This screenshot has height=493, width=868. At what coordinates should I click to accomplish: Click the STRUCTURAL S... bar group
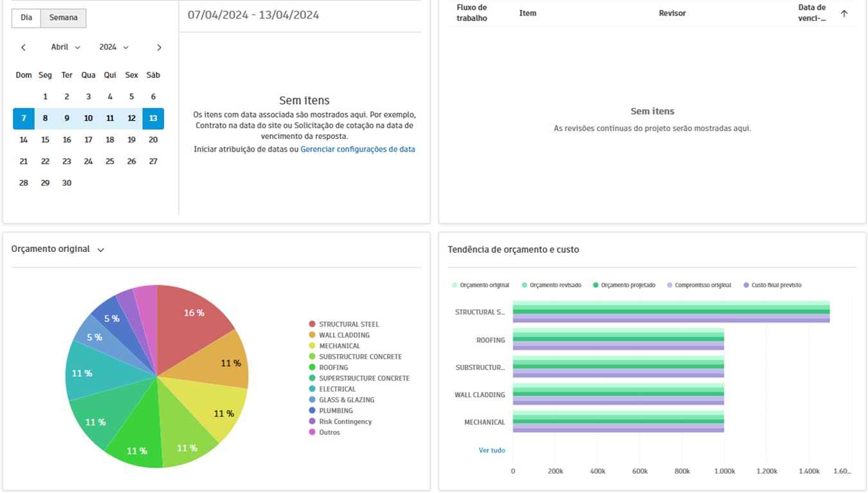(671, 312)
